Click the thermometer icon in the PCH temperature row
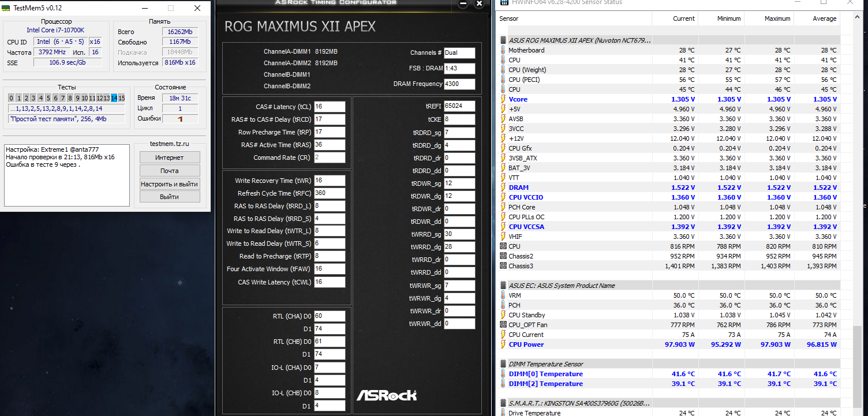 pyautogui.click(x=503, y=305)
